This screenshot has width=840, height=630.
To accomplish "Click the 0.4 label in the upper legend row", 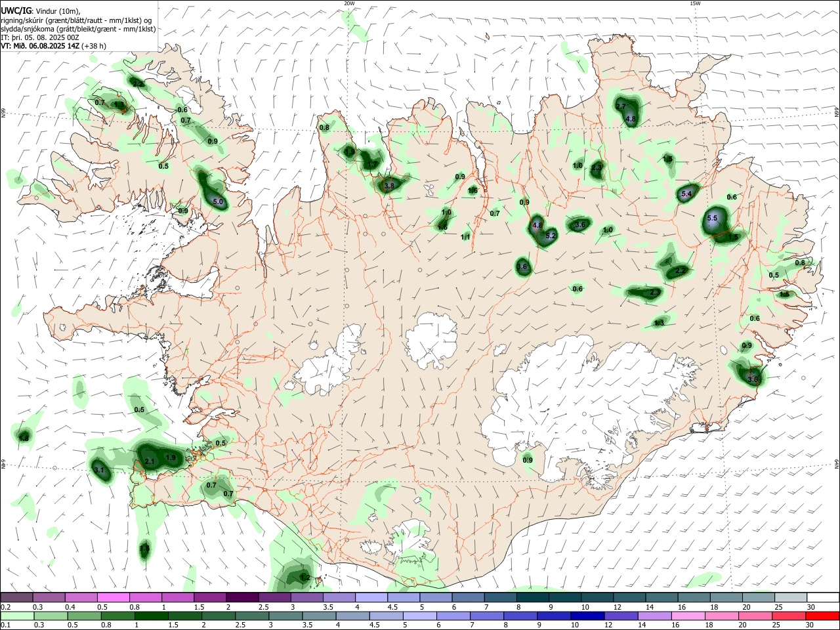I will 70,608.
